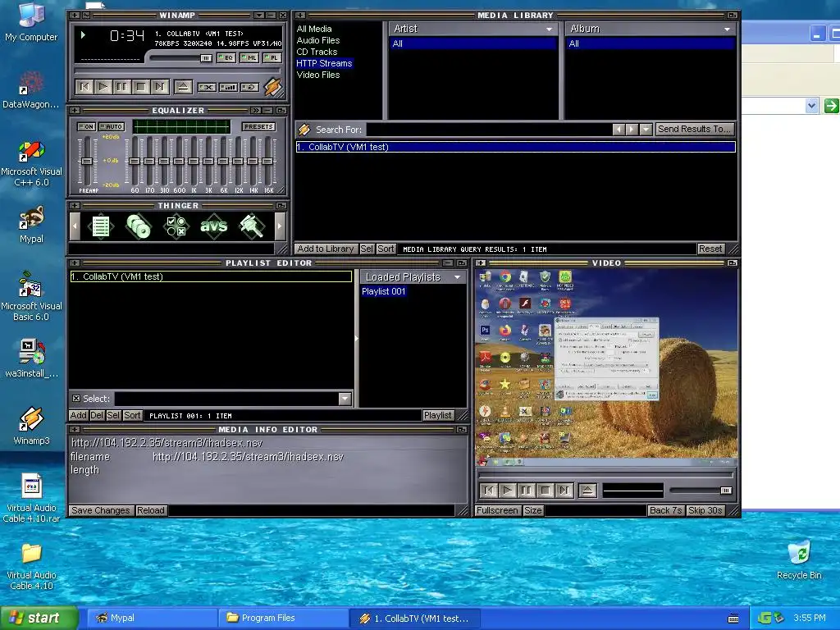This screenshot has height=630, width=840.
Task: Toggle Crossfade button in Winamp main window
Action: [229, 87]
